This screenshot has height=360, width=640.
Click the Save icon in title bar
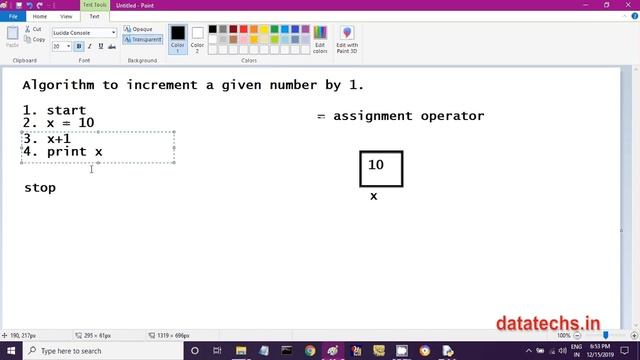[19, 5]
